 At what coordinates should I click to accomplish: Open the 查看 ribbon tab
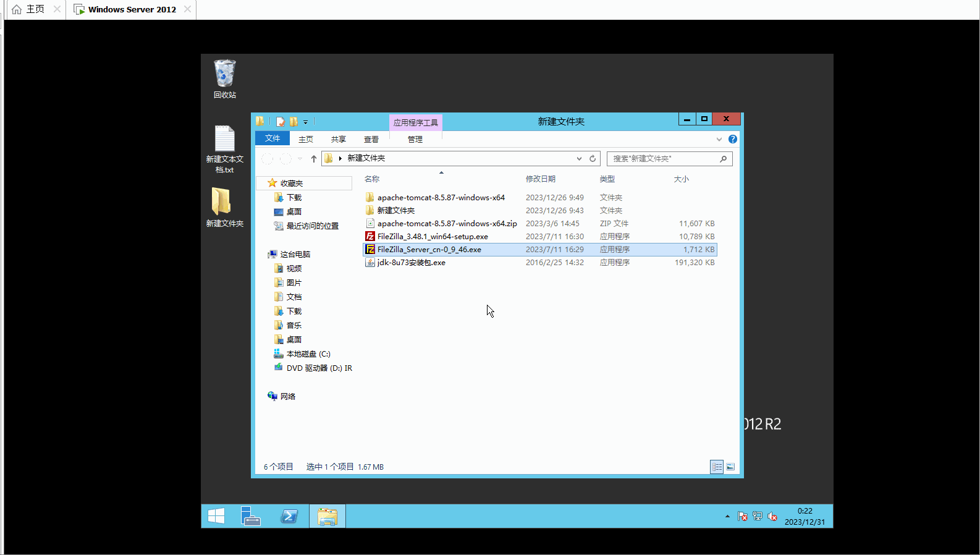[371, 139]
